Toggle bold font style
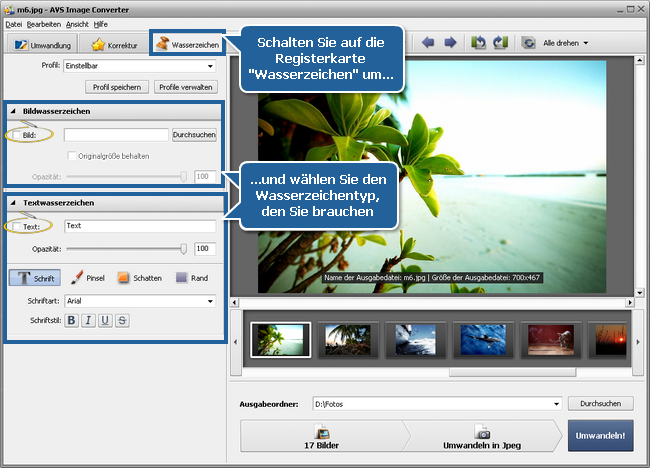The image size is (650, 468). [x=72, y=320]
